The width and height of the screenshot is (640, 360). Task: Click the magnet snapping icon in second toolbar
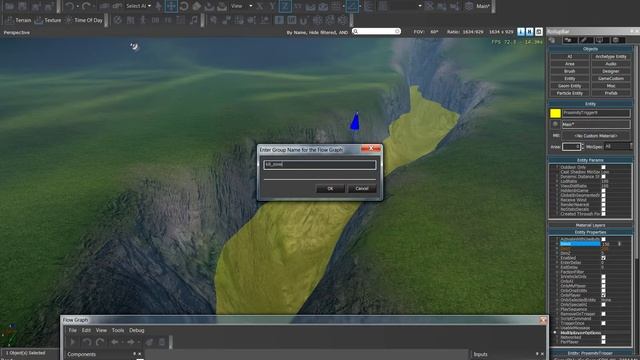coord(304,20)
